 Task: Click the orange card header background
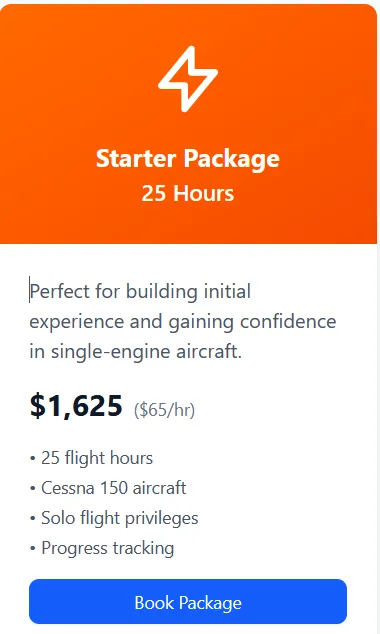pos(188,124)
